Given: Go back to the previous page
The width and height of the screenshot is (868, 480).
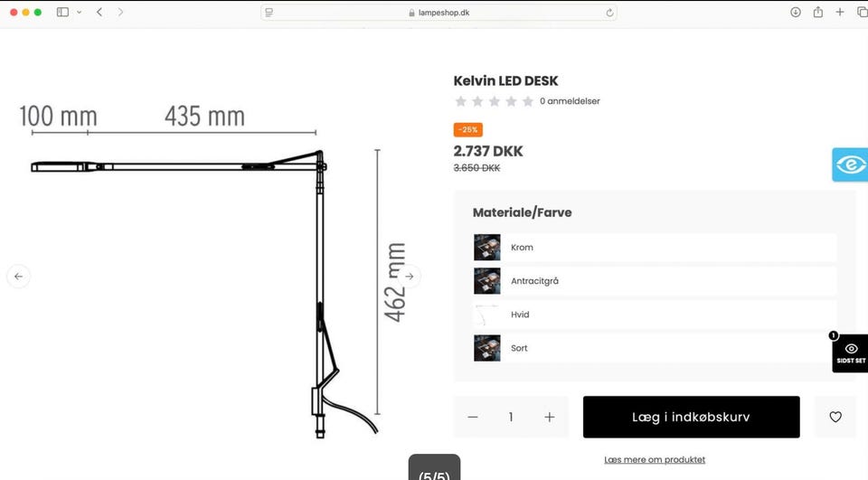Looking at the screenshot, I should coord(99,12).
